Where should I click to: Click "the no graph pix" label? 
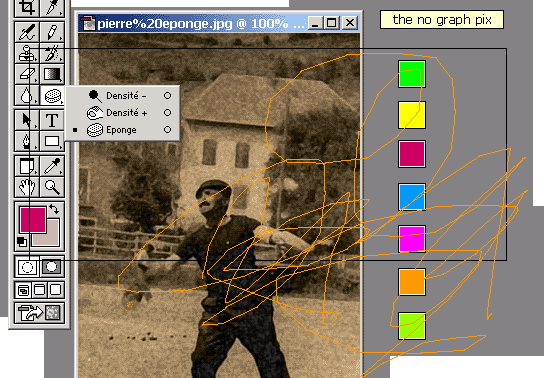tap(442, 19)
